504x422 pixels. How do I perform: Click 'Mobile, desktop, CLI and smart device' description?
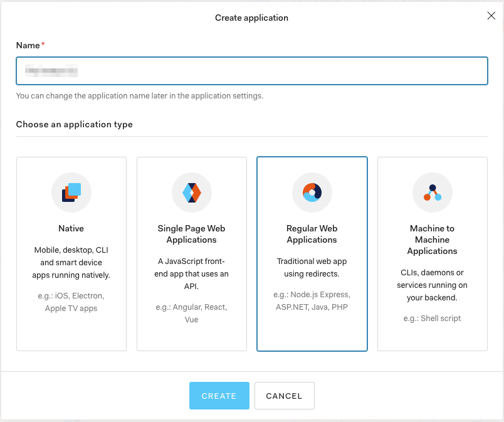tap(71, 262)
